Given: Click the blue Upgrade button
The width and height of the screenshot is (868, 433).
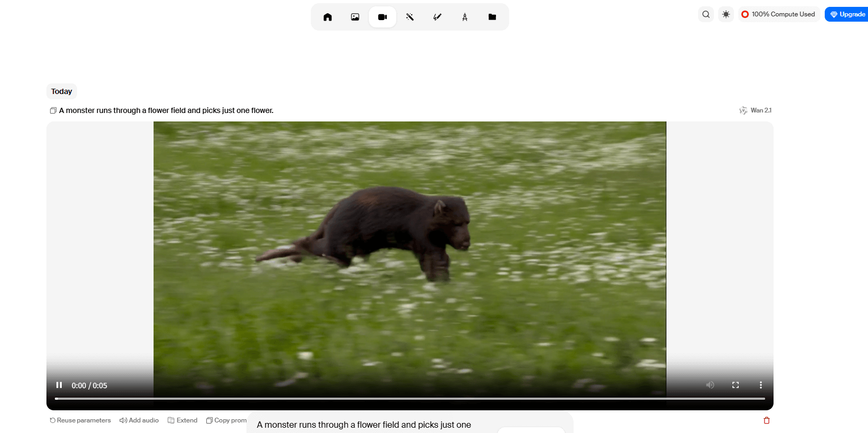Looking at the screenshot, I should tap(847, 14).
